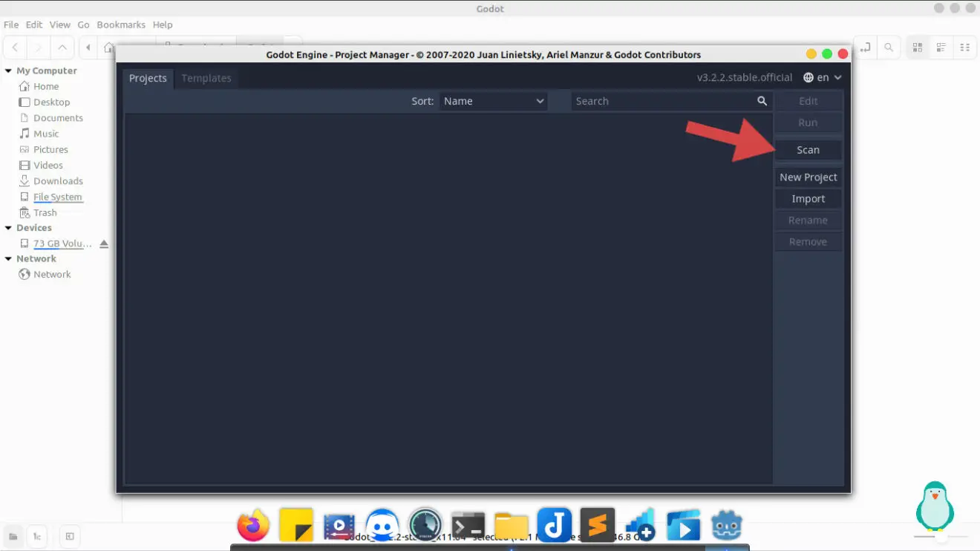Click the Search projects field
Screen dimensions: 980x551
tap(672, 101)
